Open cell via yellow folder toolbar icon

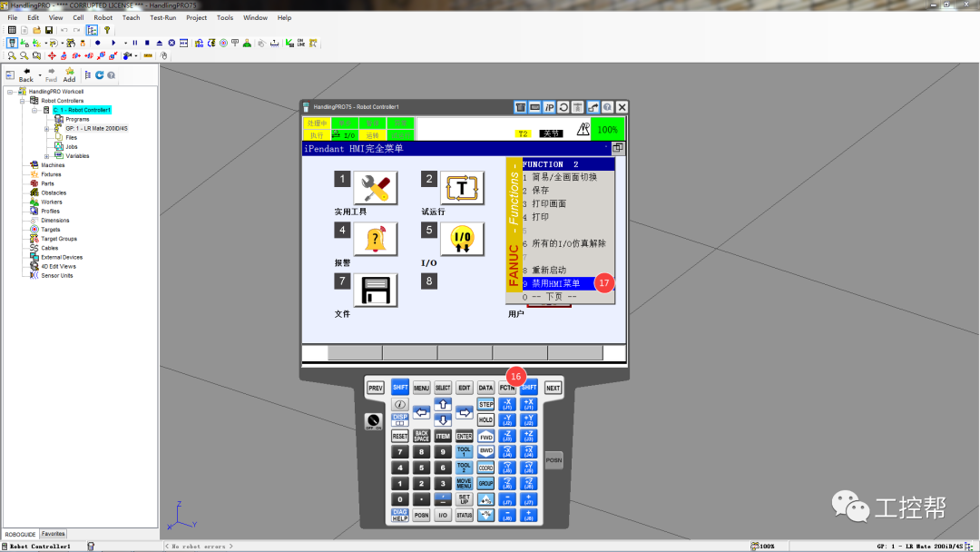pos(37,30)
